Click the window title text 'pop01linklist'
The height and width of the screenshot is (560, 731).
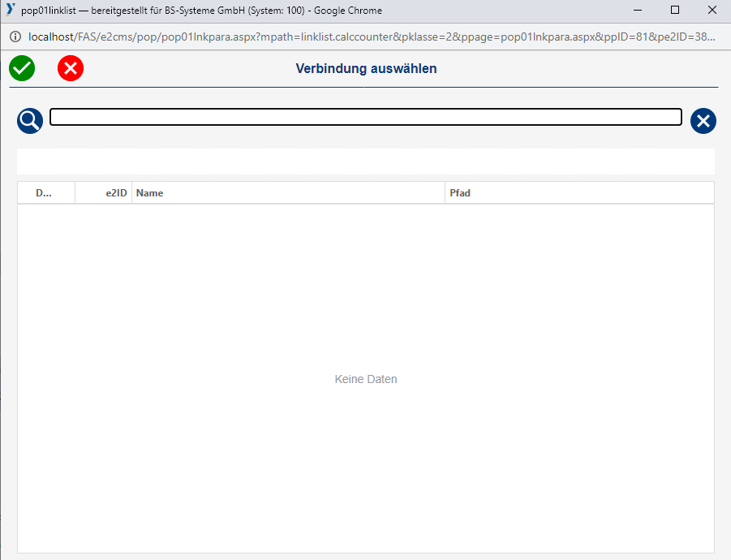tap(48, 11)
